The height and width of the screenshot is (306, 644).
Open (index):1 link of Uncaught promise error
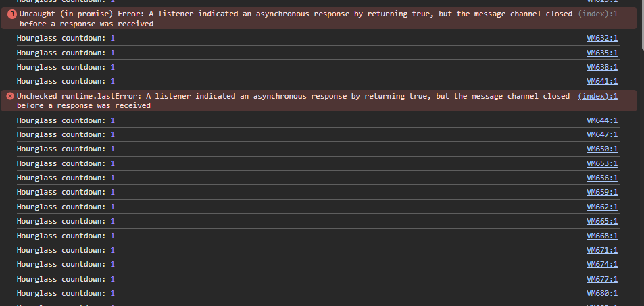click(x=597, y=14)
